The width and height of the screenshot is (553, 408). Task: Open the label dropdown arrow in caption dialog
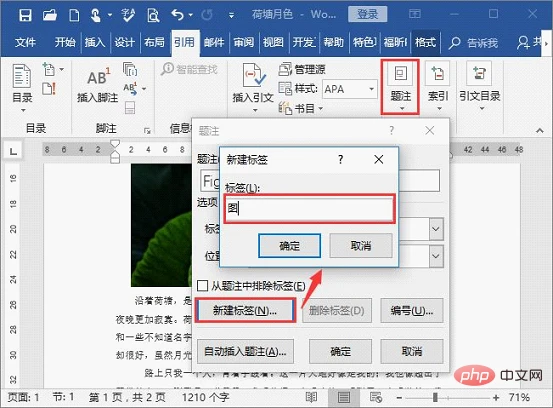tap(436, 229)
